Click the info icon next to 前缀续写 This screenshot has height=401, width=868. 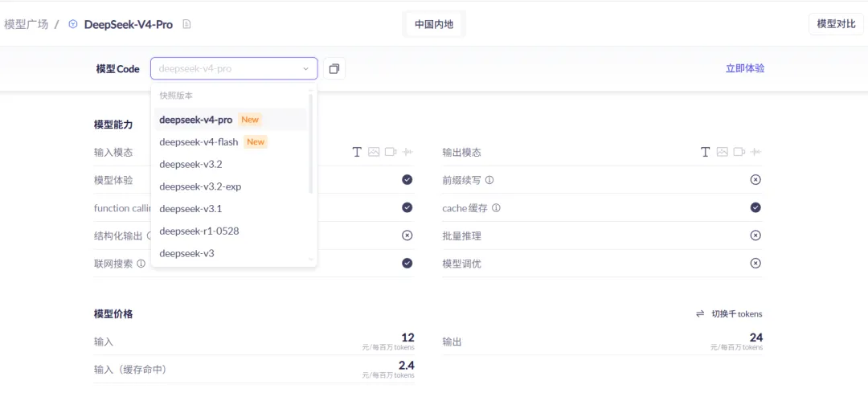490,180
